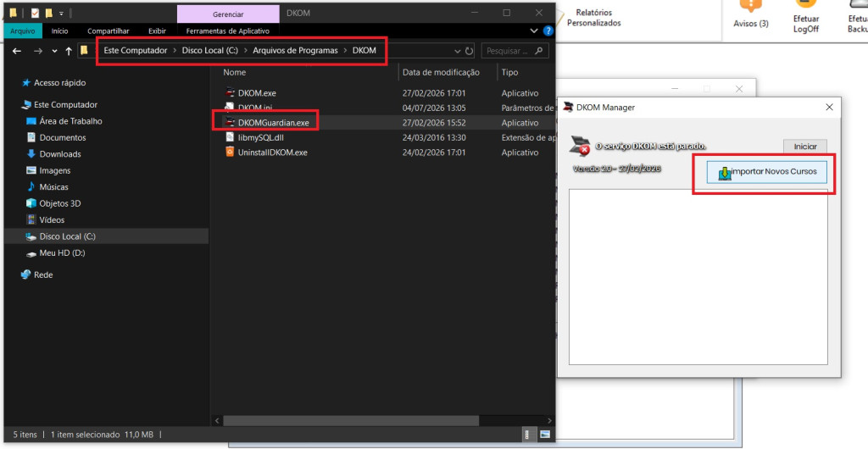Click the refresh icon in address bar
The height and width of the screenshot is (449, 868).
(470, 51)
